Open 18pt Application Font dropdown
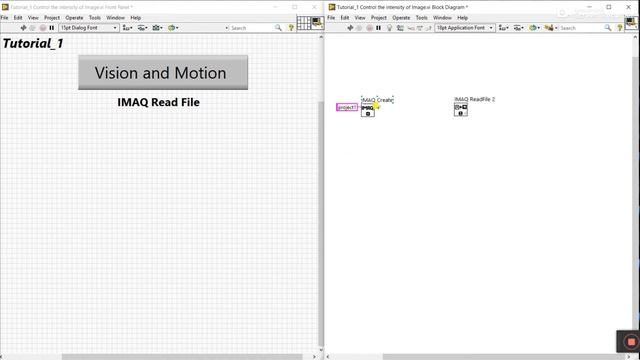 464,28
